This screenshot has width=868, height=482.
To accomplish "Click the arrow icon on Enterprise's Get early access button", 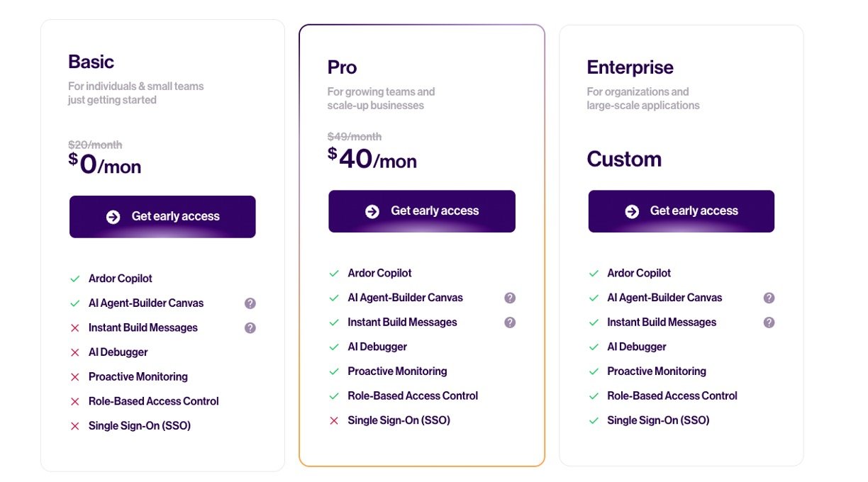I will click(x=632, y=211).
